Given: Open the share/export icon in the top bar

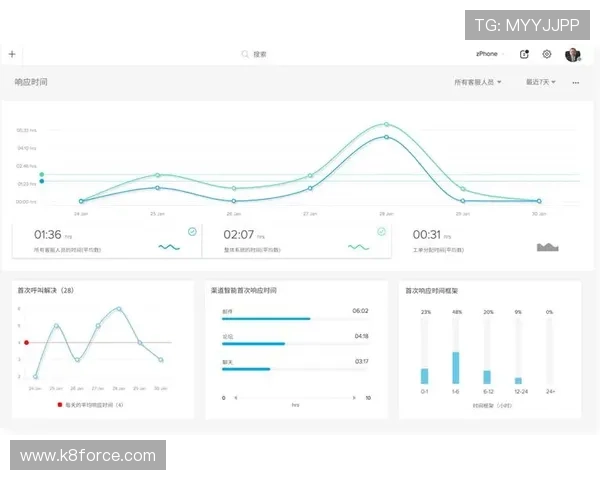Looking at the screenshot, I should [525, 54].
